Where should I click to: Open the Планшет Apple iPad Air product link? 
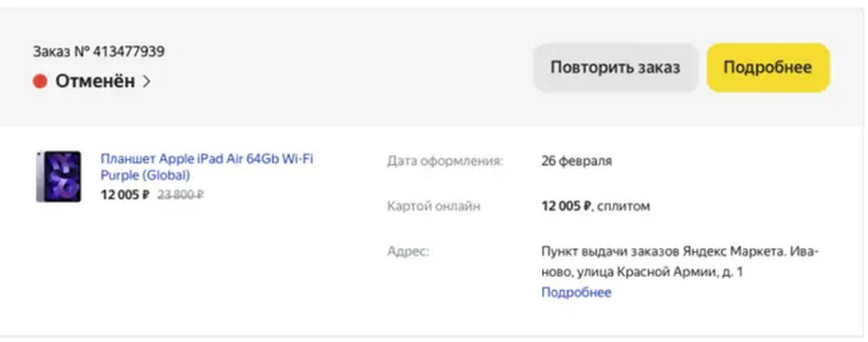tap(207, 160)
